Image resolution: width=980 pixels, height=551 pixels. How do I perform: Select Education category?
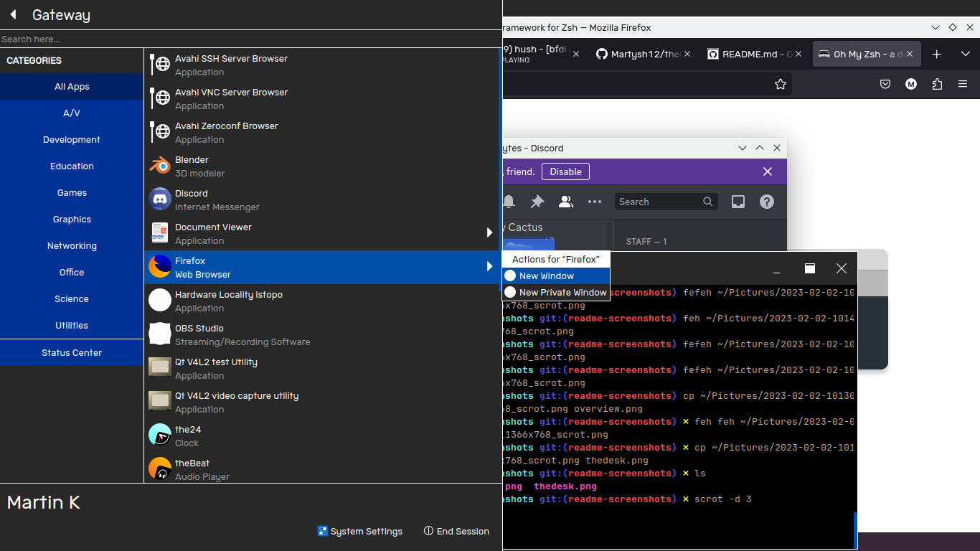point(72,166)
